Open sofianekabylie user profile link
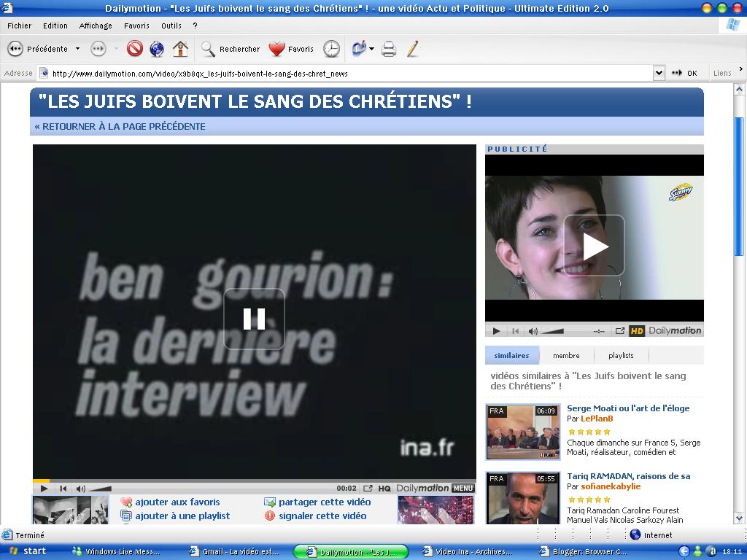This screenshot has width=747, height=560. pyautogui.click(x=611, y=486)
